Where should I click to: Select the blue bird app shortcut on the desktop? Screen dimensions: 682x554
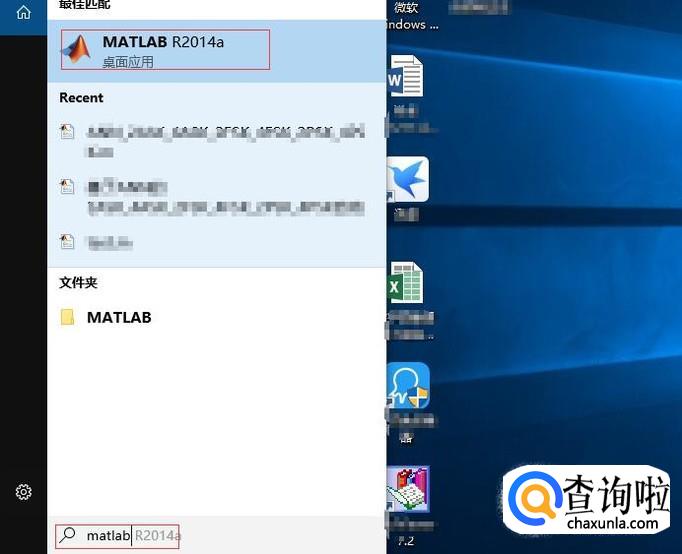click(407, 179)
